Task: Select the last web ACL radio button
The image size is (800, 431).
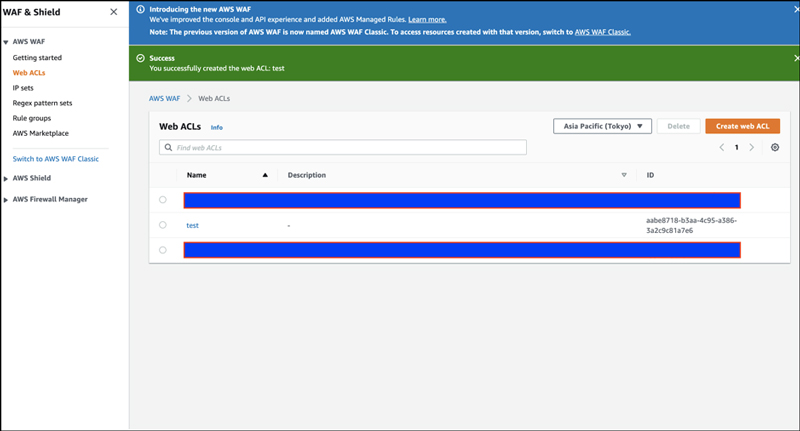Action: pos(163,250)
